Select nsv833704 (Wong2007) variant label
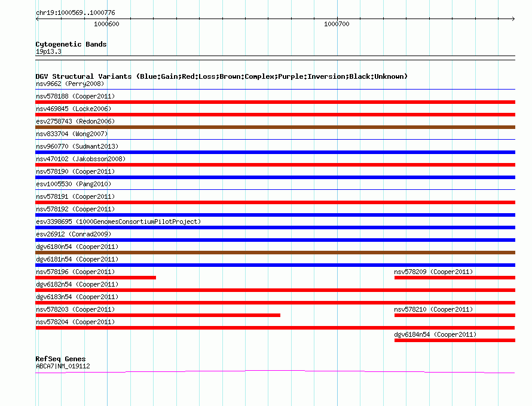The image size is (532, 406). (72, 134)
